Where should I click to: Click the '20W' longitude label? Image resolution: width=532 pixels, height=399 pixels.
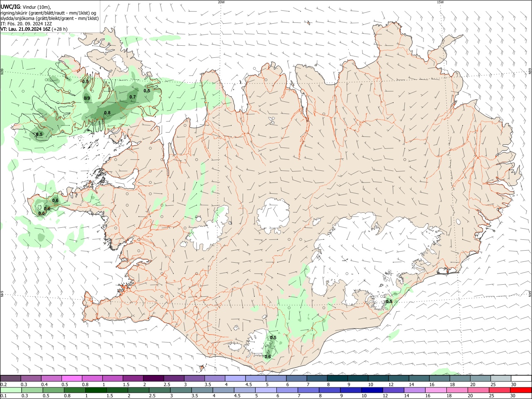221,2
